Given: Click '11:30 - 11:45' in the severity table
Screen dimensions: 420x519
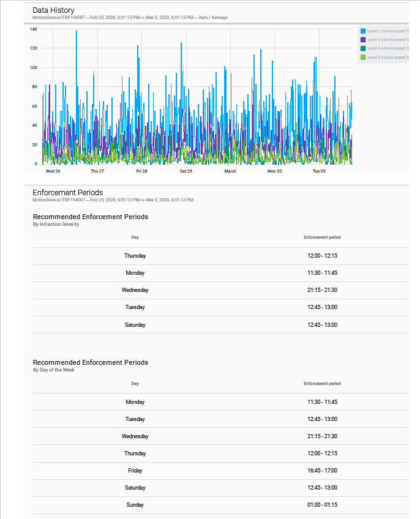Looking at the screenshot, I should tap(322, 273).
